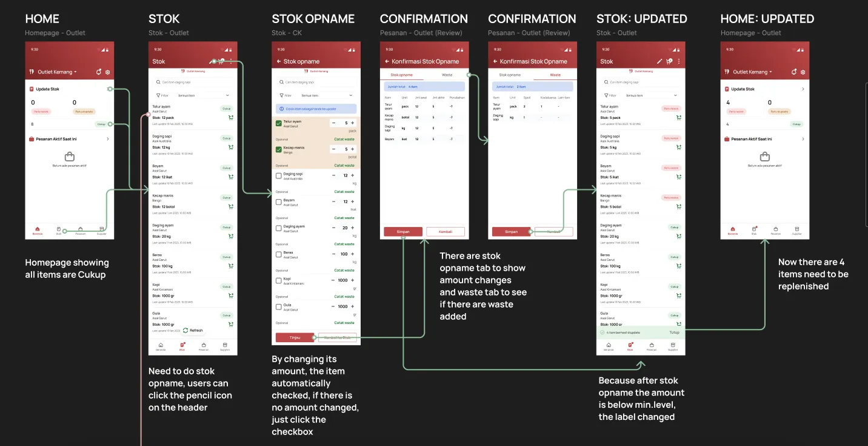The height and width of the screenshot is (446, 868).
Task: Click Kembali on the first Confirmation screen
Action: [446, 232]
